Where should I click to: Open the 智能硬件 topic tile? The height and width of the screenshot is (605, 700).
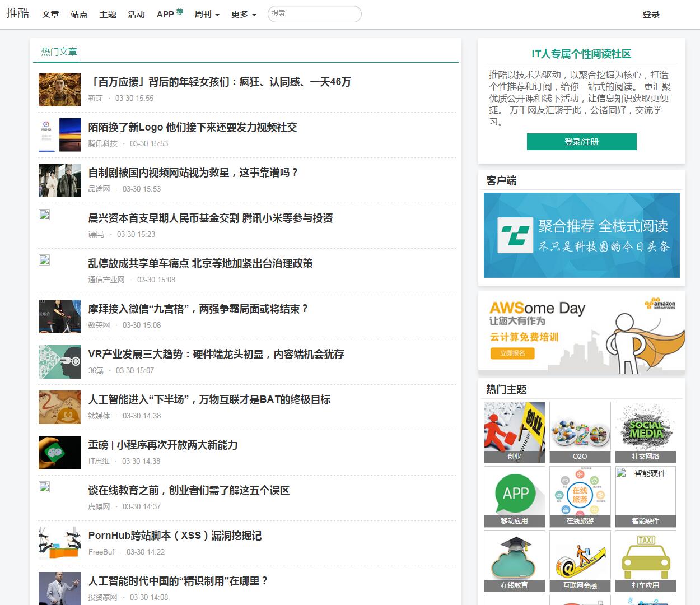click(x=645, y=496)
